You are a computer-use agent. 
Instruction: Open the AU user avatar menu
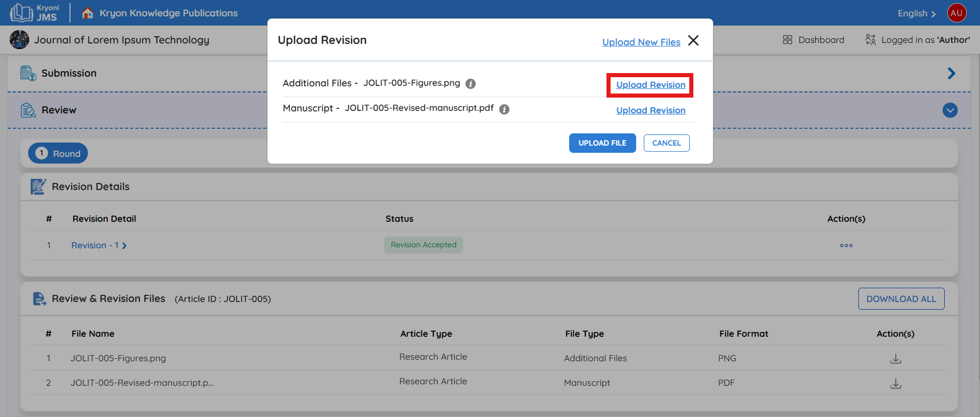(x=956, y=13)
